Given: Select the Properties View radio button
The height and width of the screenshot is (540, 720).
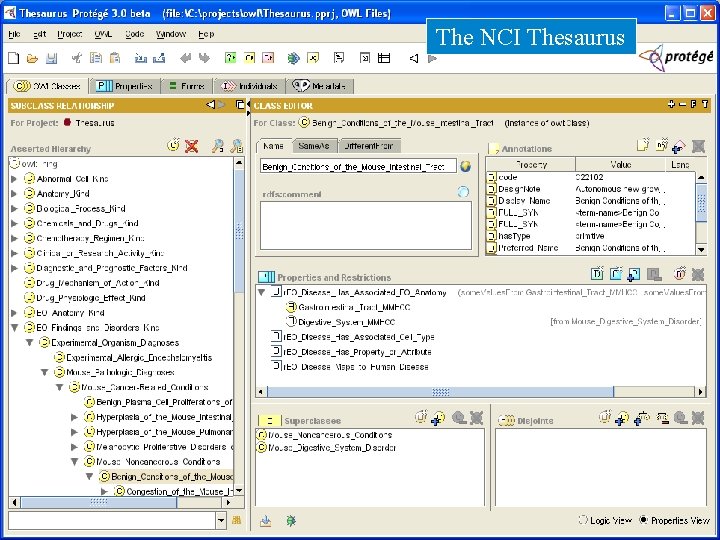Looking at the screenshot, I should [644, 520].
